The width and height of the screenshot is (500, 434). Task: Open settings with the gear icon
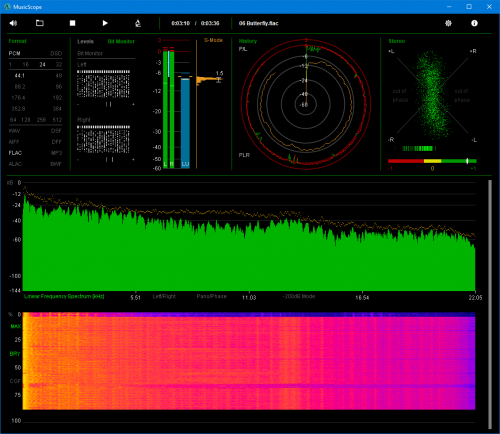point(448,23)
